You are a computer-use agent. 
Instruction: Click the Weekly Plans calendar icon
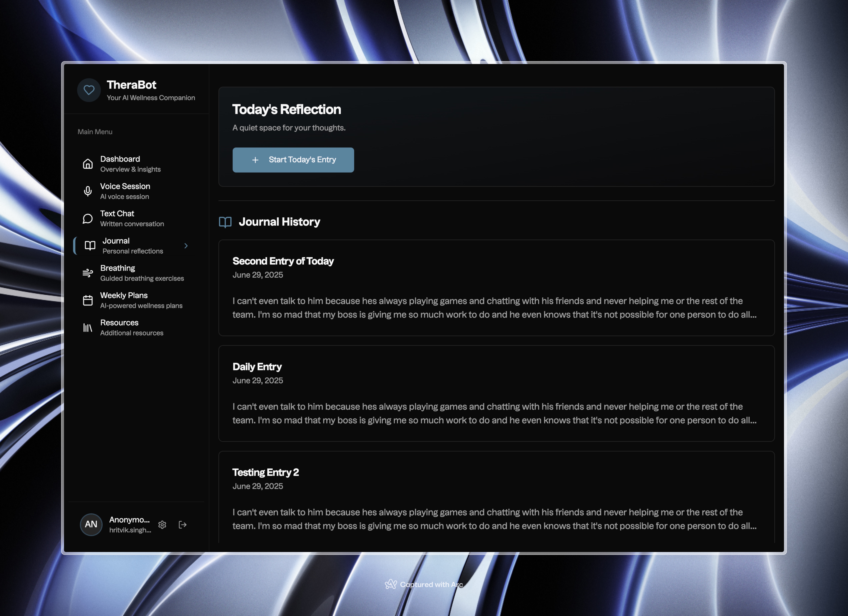coord(88,300)
